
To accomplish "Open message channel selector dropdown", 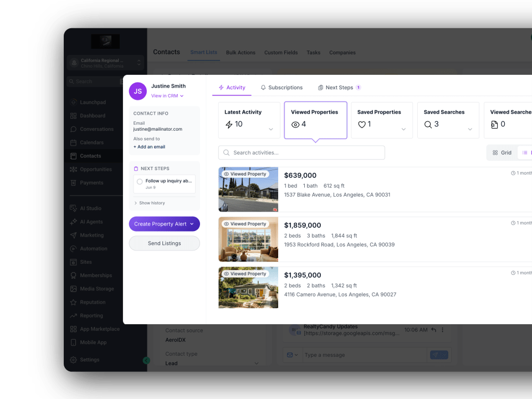I will point(292,355).
